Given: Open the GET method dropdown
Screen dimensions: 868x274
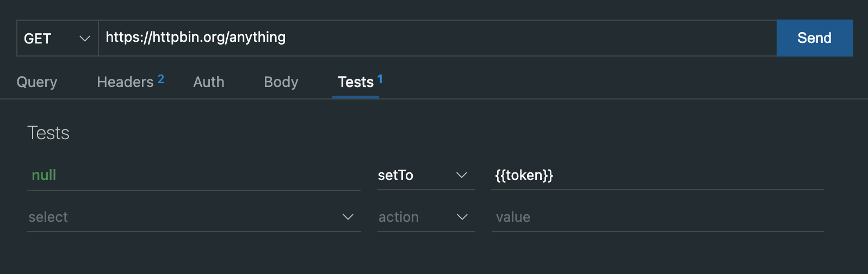Looking at the screenshot, I should (x=57, y=39).
